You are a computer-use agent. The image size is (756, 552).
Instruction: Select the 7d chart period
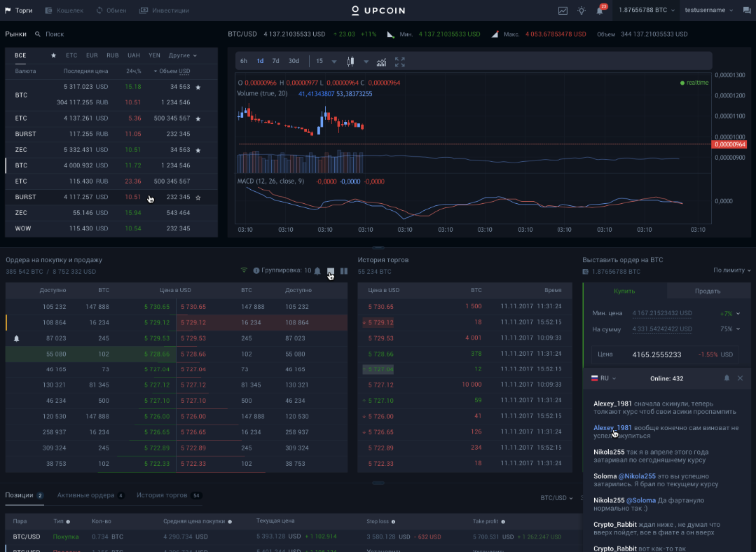[x=275, y=61]
